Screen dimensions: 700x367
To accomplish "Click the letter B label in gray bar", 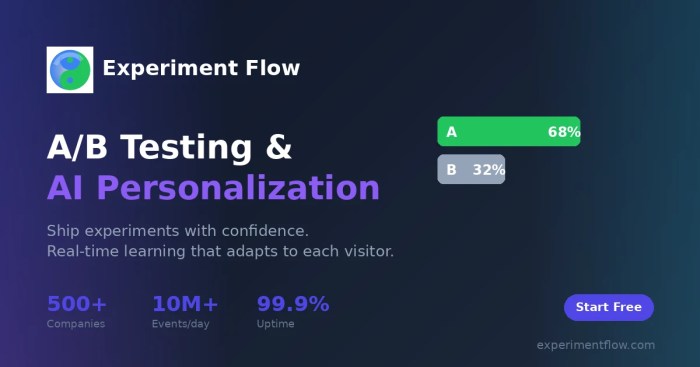I will point(451,170).
